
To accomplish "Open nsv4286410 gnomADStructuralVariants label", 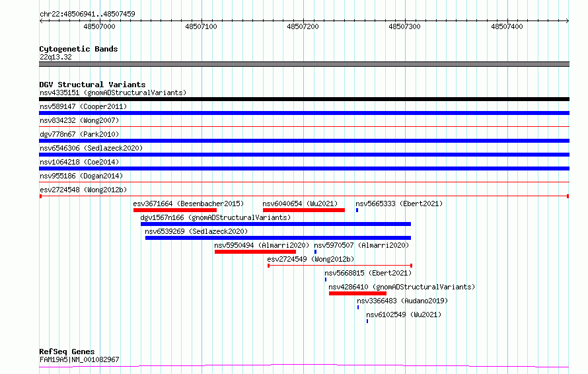I will 402,287.
